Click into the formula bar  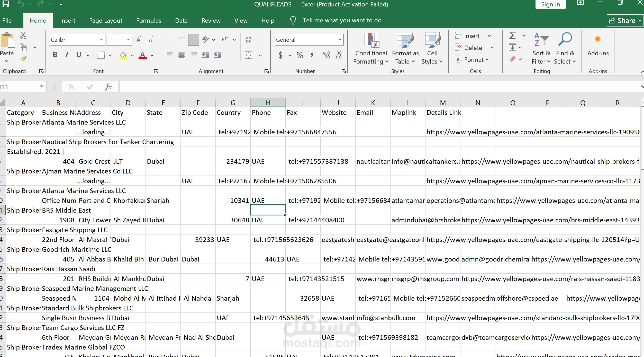pyautogui.click(x=379, y=87)
